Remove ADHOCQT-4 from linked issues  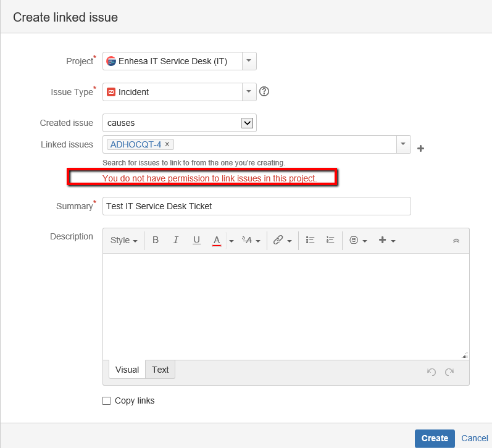(x=167, y=144)
